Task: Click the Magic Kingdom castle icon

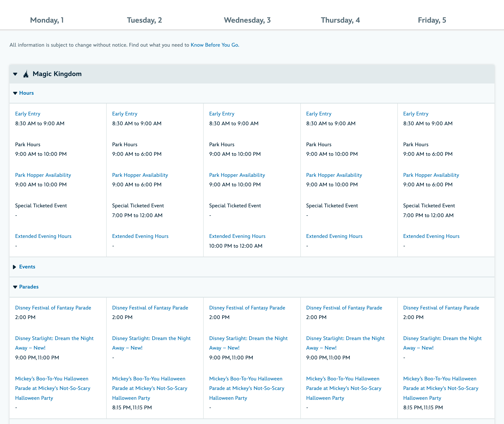Action: [x=26, y=74]
